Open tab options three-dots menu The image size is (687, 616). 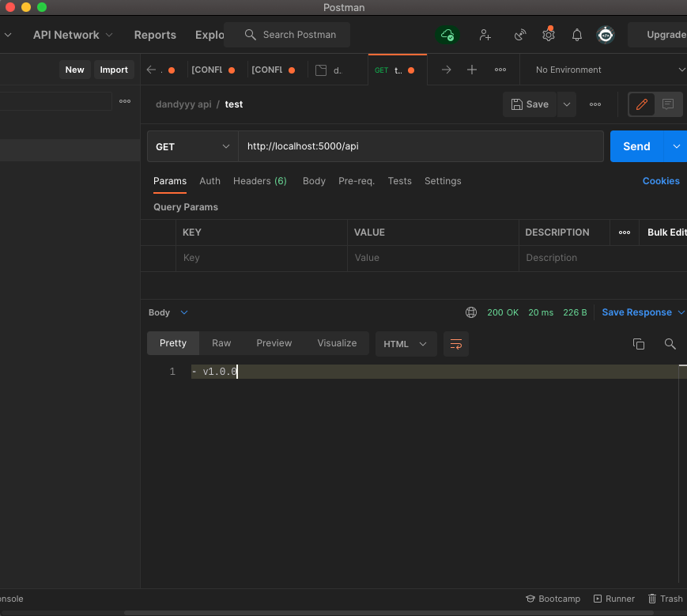click(x=500, y=70)
